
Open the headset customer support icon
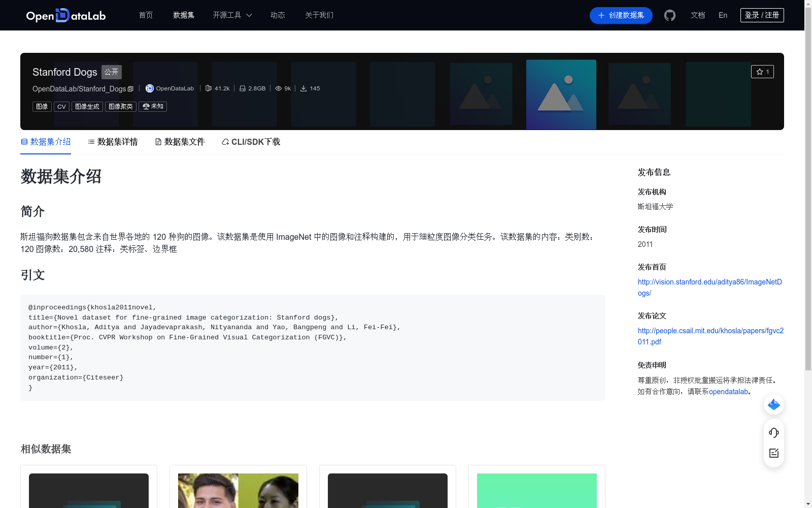tap(773, 432)
